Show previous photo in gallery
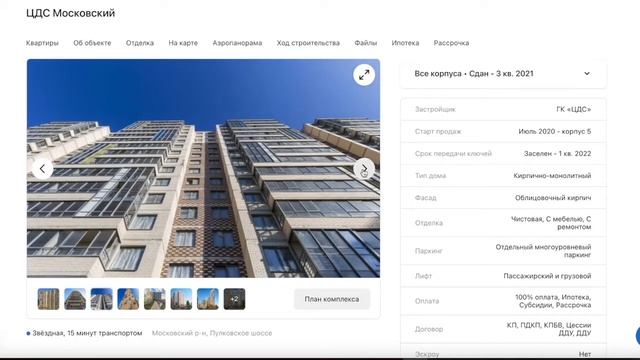The image size is (640, 360). (x=42, y=169)
